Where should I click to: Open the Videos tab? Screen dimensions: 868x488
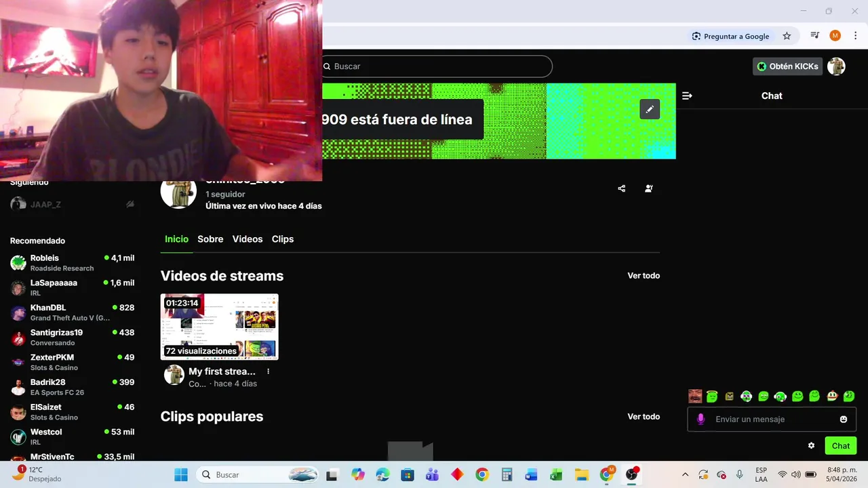click(248, 239)
